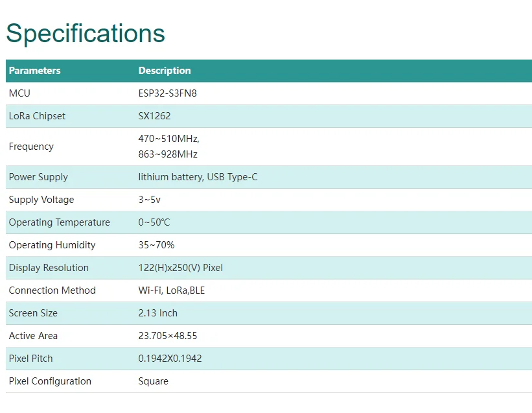Viewport: 532px width, 413px height.
Task: Click the Pixel Pitch label
Action: coord(31,359)
